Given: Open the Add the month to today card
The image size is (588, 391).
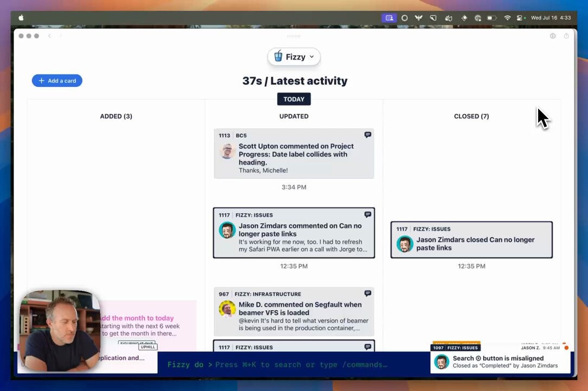Looking at the screenshot, I should (x=148, y=326).
